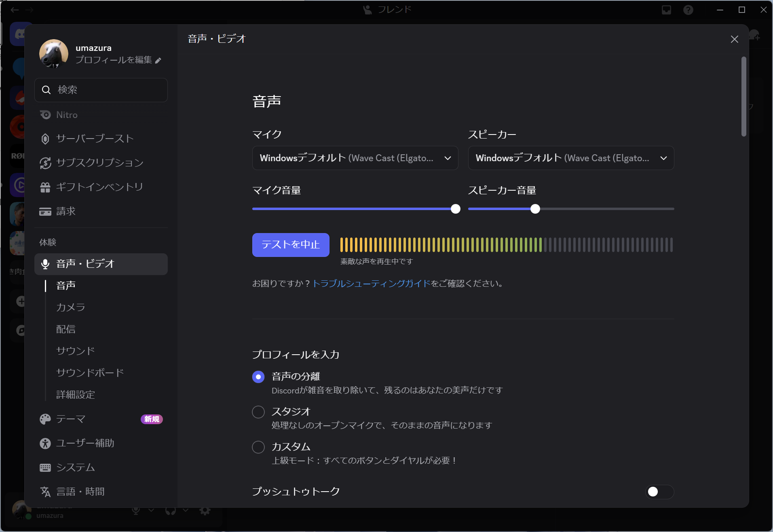
Task: Open the トラブルシューティングガイド link
Action: (372, 284)
